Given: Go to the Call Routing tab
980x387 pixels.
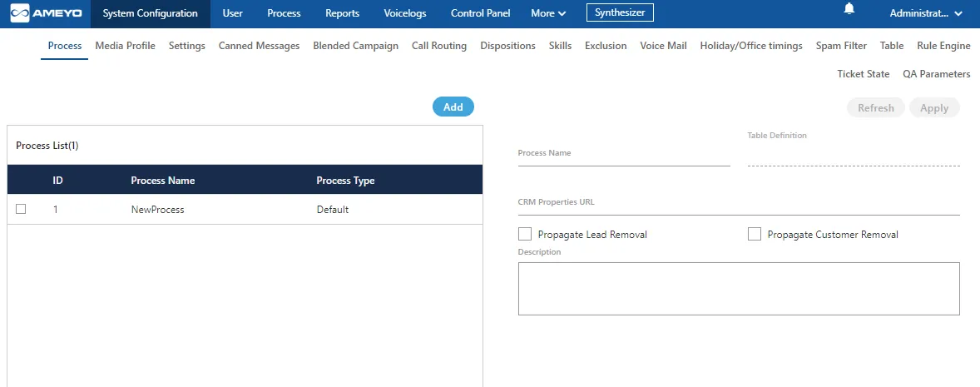Looking at the screenshot, I should [x=438, y=46].
